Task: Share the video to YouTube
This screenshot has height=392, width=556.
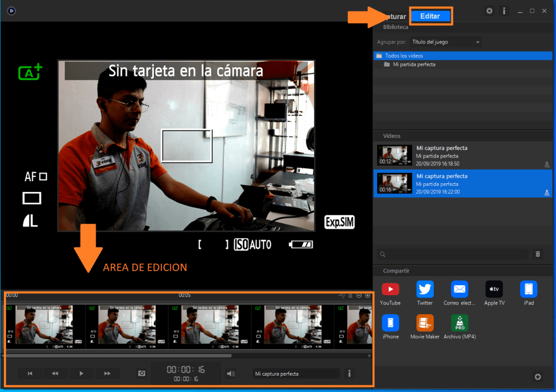Action: click(390, 289)
